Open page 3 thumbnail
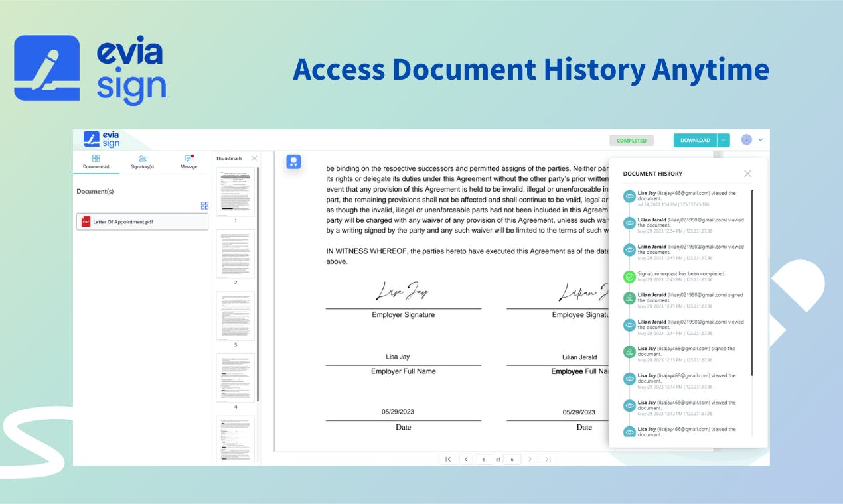 235,316
